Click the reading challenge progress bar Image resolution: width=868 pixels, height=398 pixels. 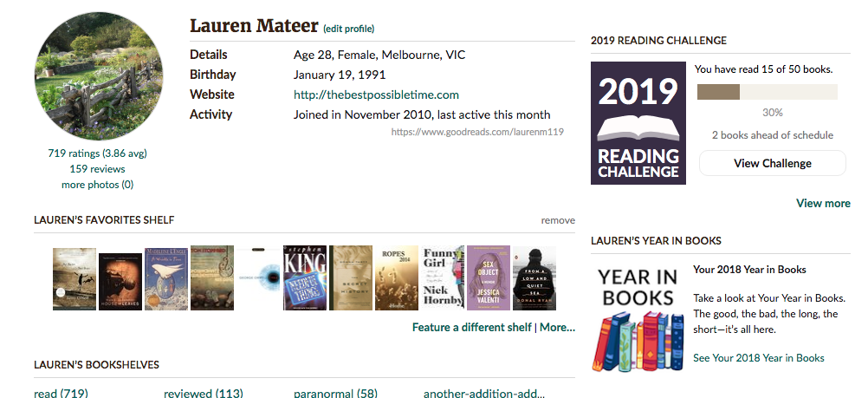(x=767, y=93)
